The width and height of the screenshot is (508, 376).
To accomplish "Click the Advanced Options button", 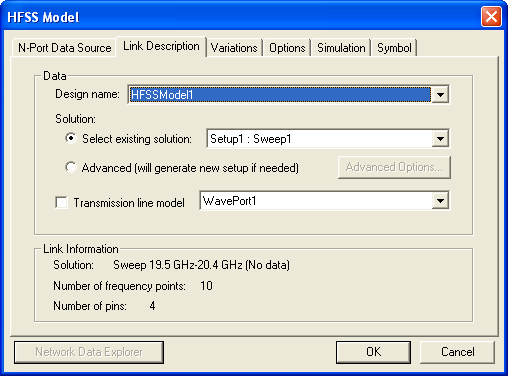I will (x=394, y=167).
